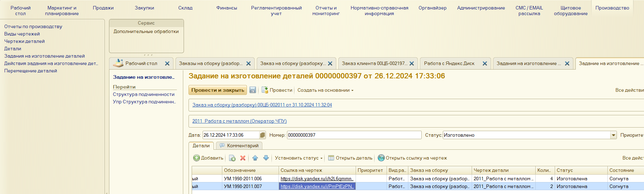Open Дополнительные обработки under Сервис

pyautogui.click(x=146, y=31)
